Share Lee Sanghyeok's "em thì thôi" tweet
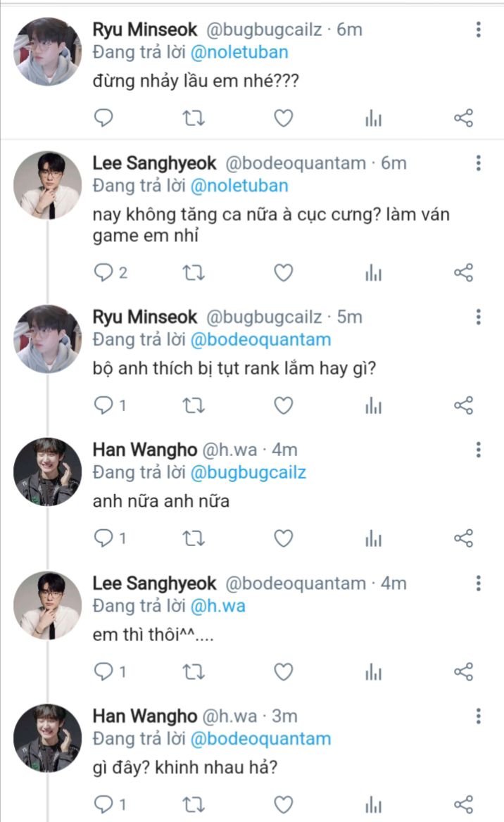This screenshot has height=822, width=504. pos(463,672)
